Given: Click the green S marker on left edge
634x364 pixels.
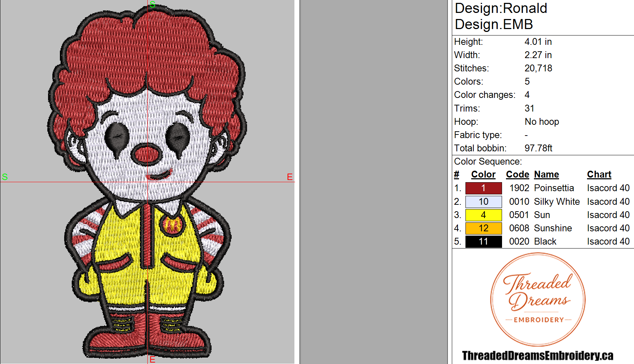Looking at the screenshot, I should [x=5, y=177].
